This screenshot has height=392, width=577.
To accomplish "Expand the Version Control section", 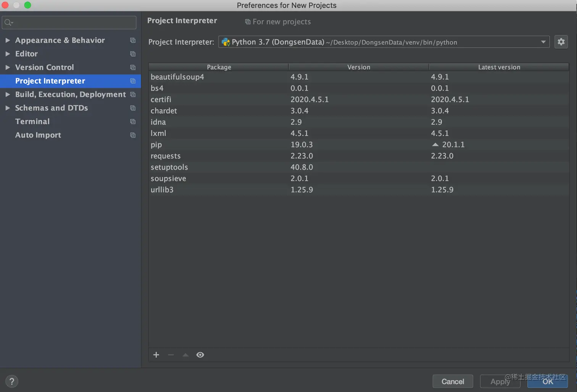I will click(8, 67).
